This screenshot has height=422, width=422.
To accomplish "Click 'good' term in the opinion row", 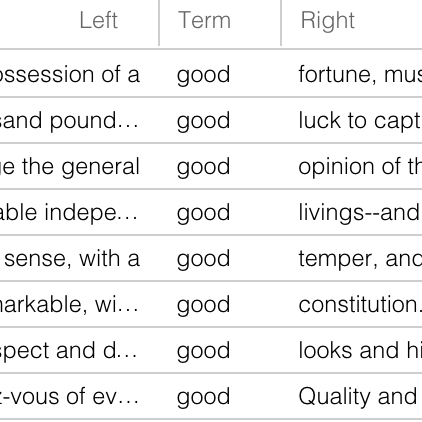I will [203, 167].
